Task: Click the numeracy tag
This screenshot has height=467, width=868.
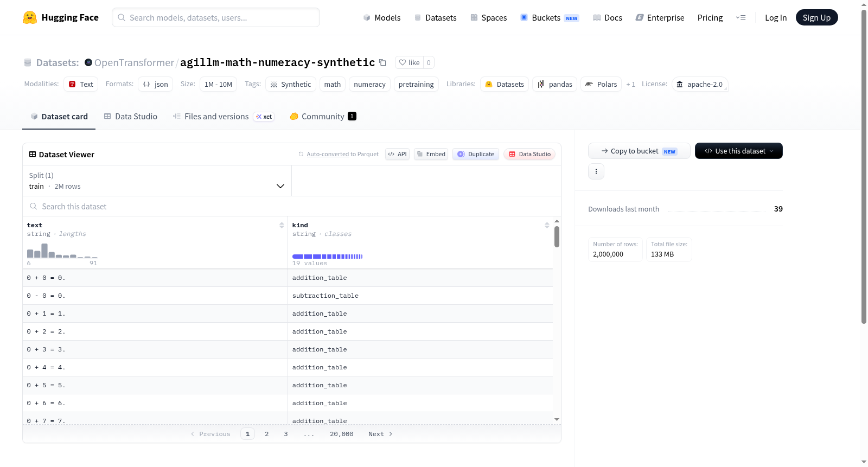Action: [x=369, y=84]
